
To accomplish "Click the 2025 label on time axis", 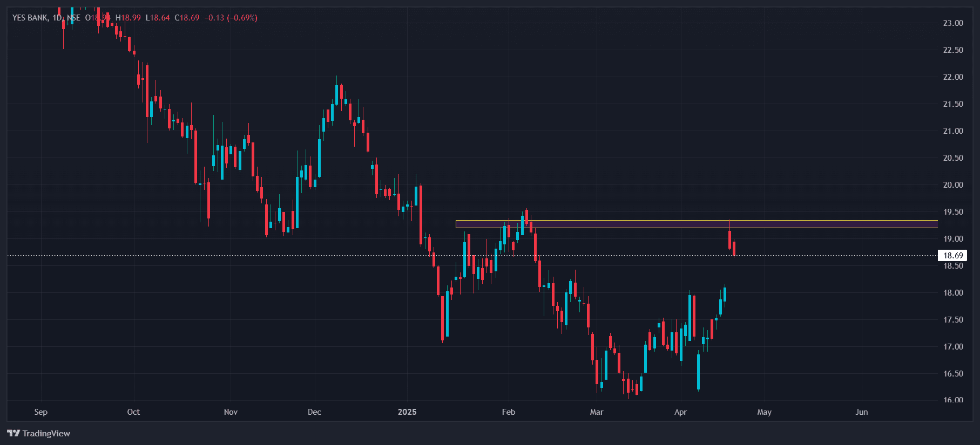I will 407,412.
